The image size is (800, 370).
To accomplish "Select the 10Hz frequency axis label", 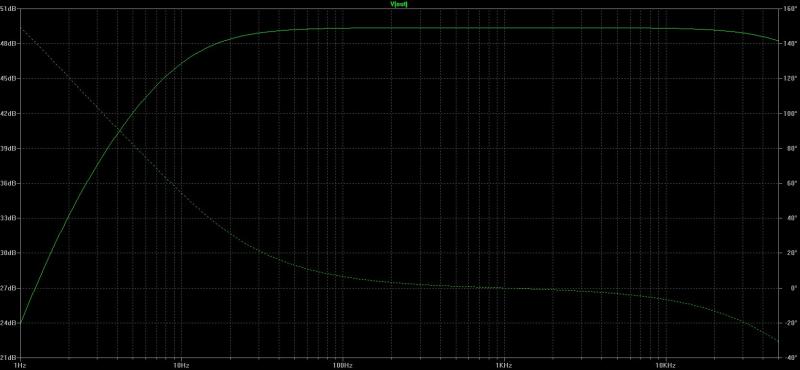I will pyautogui.click(x=182, y=365).
